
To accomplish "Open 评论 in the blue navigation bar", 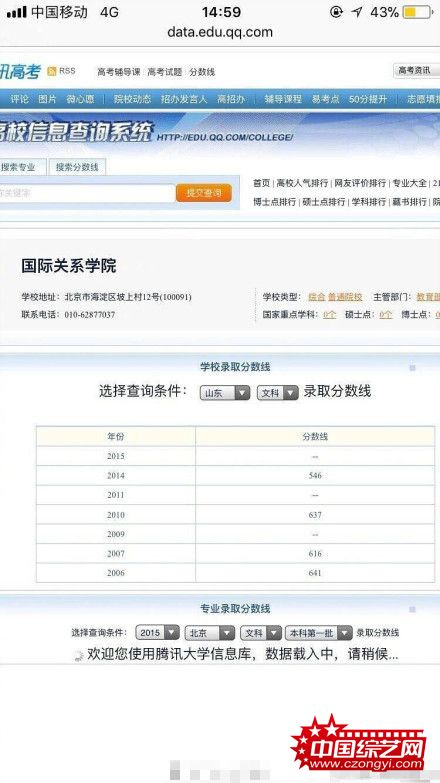I will click(x=19, y=99).
